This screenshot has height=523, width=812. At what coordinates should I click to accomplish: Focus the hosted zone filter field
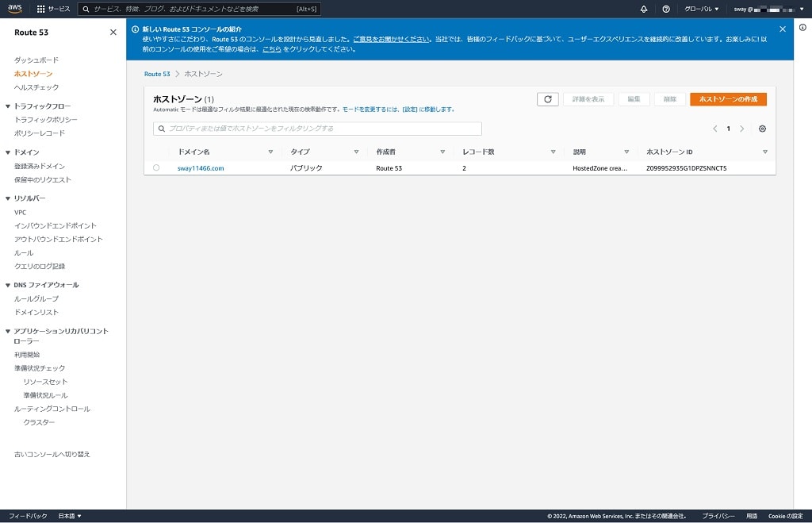[x=317, y=129]
